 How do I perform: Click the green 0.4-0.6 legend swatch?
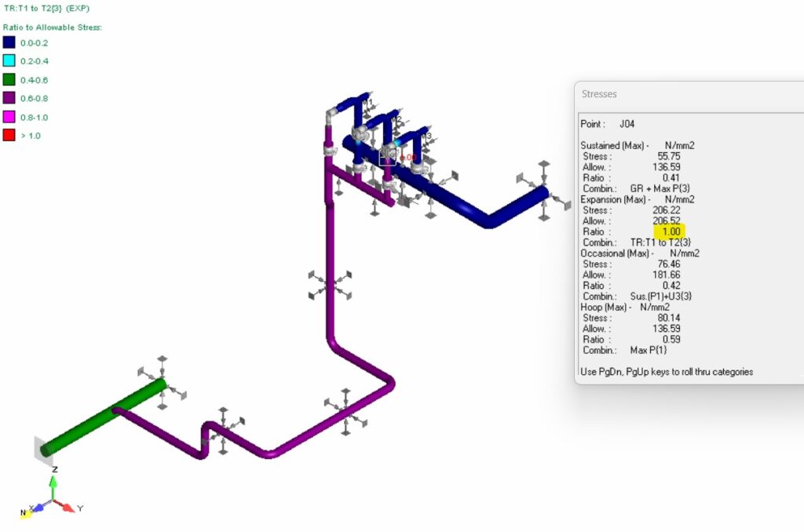[9, 79]
